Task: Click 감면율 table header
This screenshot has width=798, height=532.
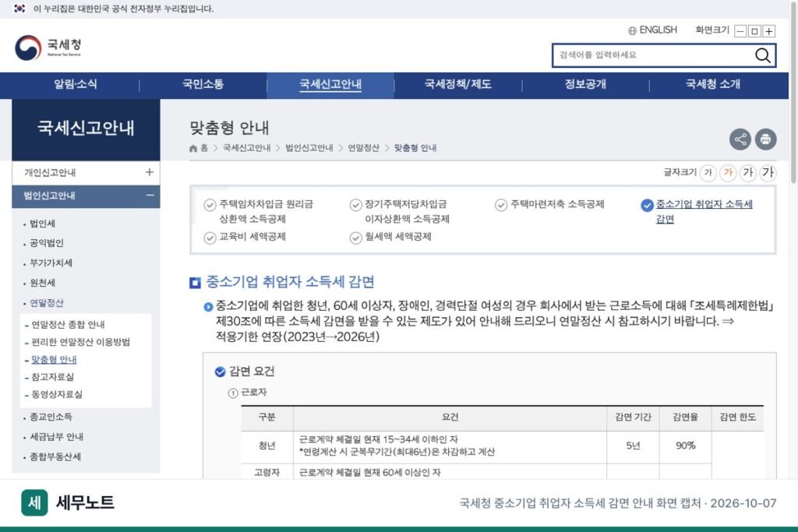Action: coord(685,417)
